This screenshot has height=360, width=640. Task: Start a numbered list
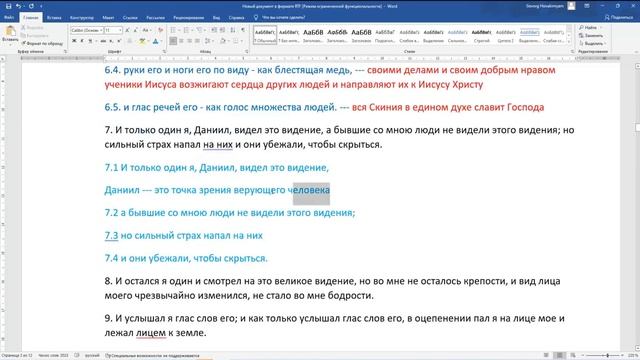click(x=186, y=30)
